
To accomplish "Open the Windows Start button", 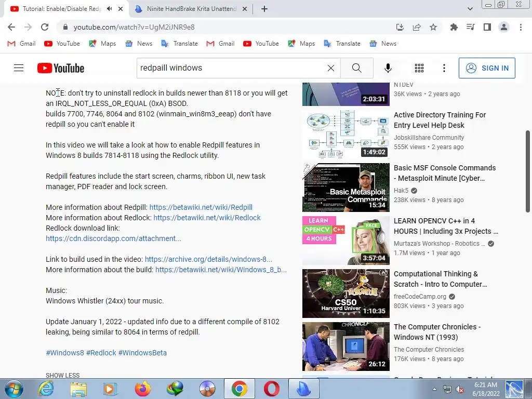I will point(14,389).
